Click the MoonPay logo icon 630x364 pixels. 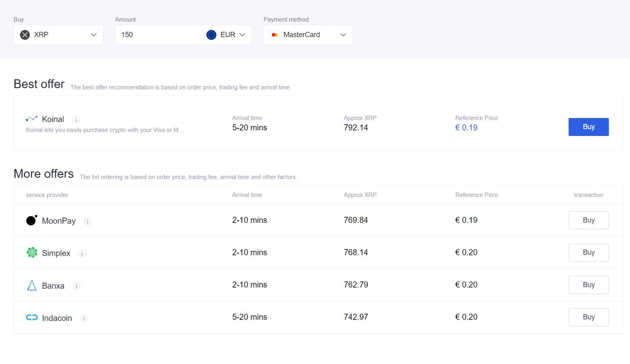pos(32,220)
